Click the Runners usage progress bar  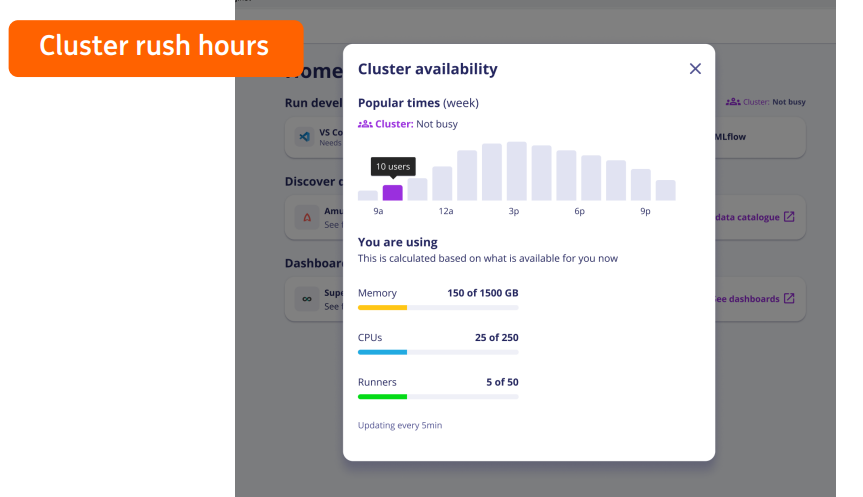pos(438,397)
